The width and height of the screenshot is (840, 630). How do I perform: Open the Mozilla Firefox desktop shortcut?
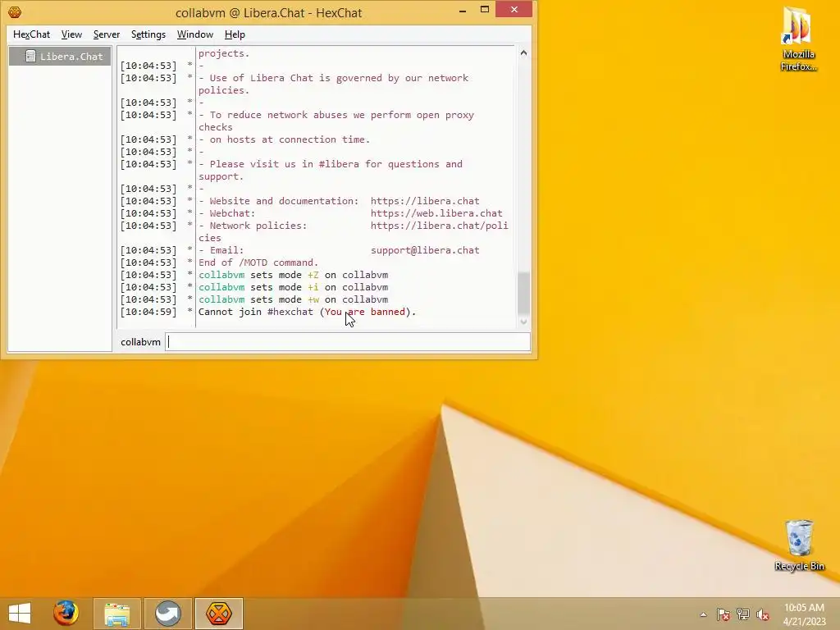click(798, 39)
